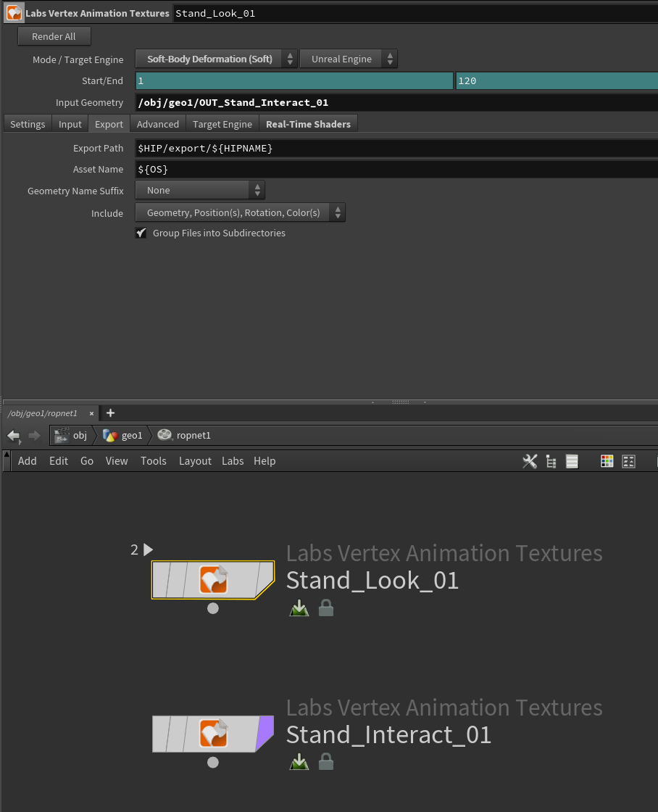Open the Advanced tab
This screenshot has height=812, width=658.
click(x=157, y=124)
